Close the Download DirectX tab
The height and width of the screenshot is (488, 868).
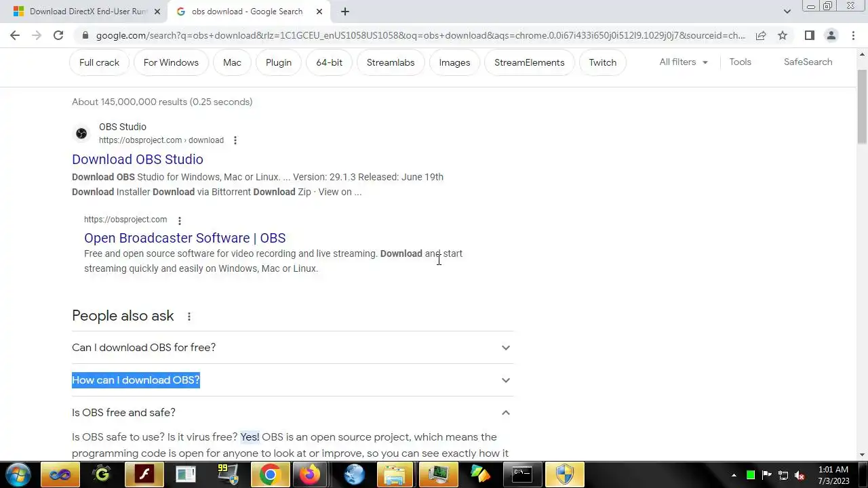coord(157,12)
